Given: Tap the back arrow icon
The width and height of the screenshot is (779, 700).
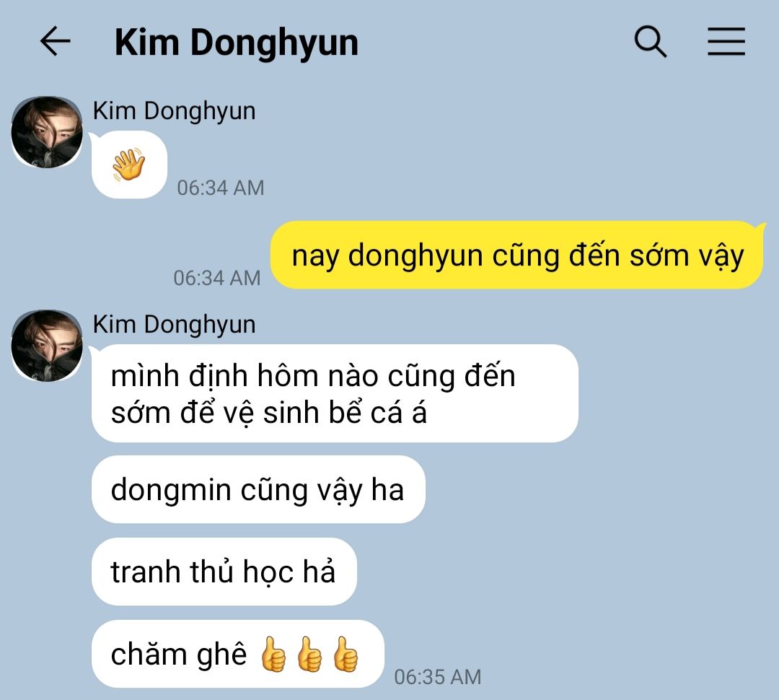Looking at the screenshot, I should 55,40.
